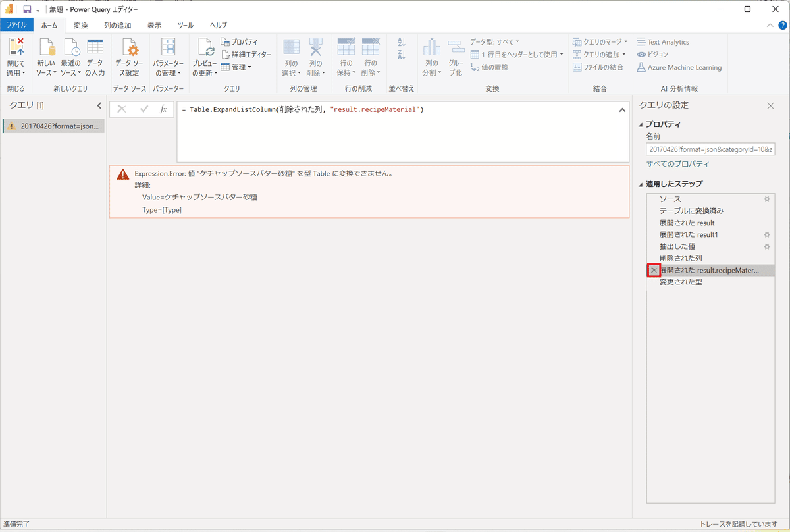Screen dimensions: 790x532
Task: Open gear settings for 展開された result1 step
Action: coord(766,234)
